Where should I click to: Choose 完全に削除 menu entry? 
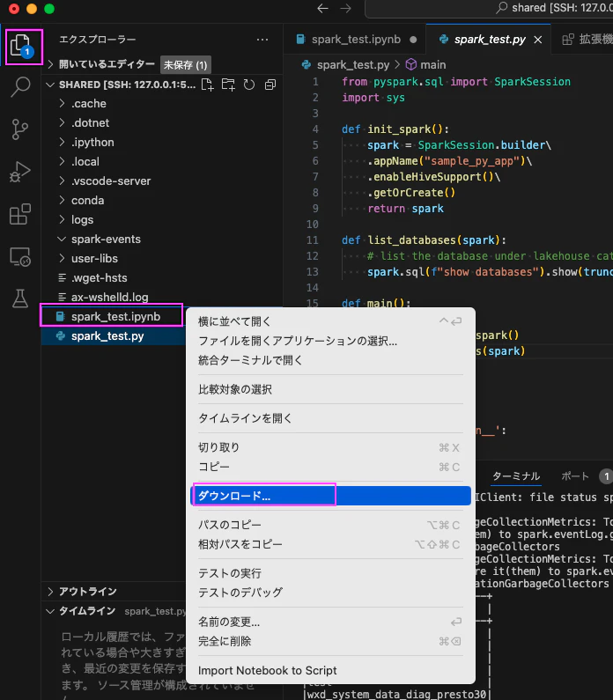(x=330, y=642)
